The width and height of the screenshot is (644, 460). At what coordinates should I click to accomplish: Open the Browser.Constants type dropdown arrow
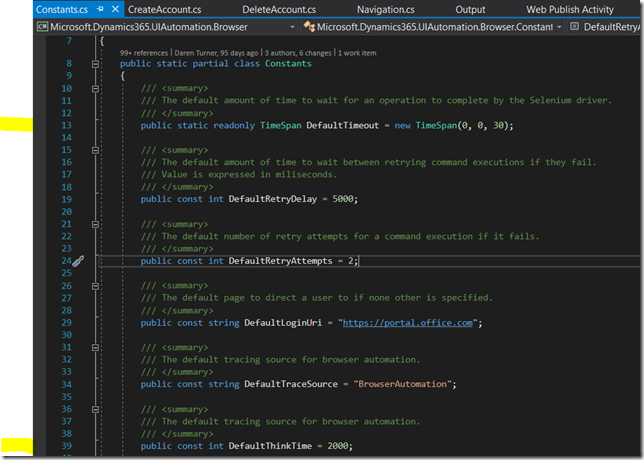click(x=559, y=27)
